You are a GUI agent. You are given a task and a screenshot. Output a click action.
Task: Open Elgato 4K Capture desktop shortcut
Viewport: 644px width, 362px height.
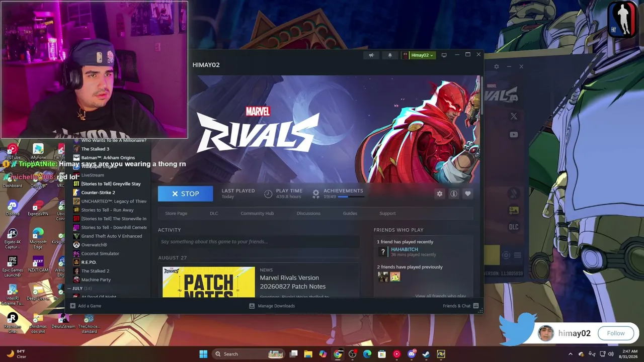(13, 237)
